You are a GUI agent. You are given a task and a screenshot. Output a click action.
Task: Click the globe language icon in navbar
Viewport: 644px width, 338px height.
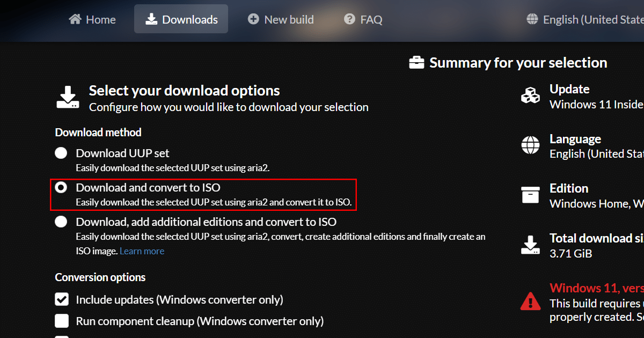532,19
